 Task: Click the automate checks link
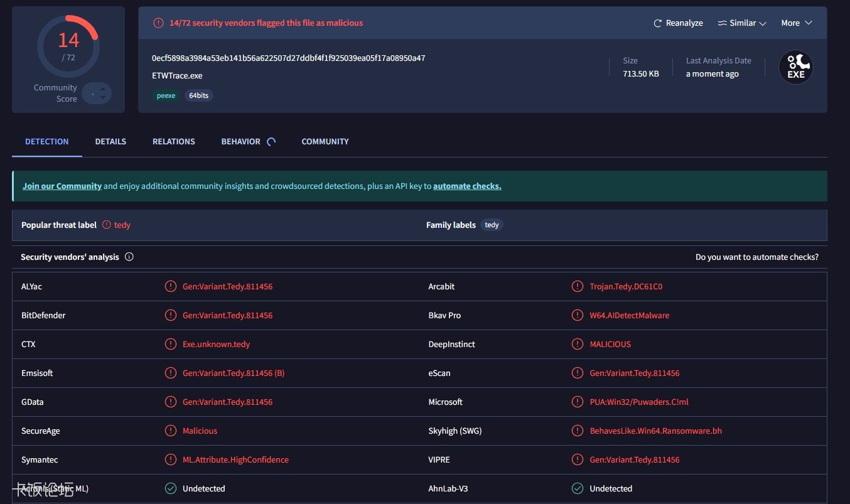[x=466, y=186]
